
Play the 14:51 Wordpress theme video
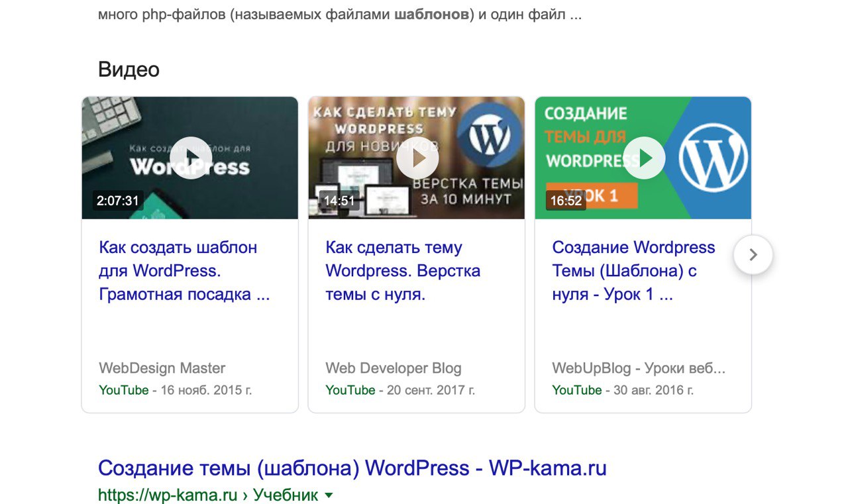pos(417,158)
